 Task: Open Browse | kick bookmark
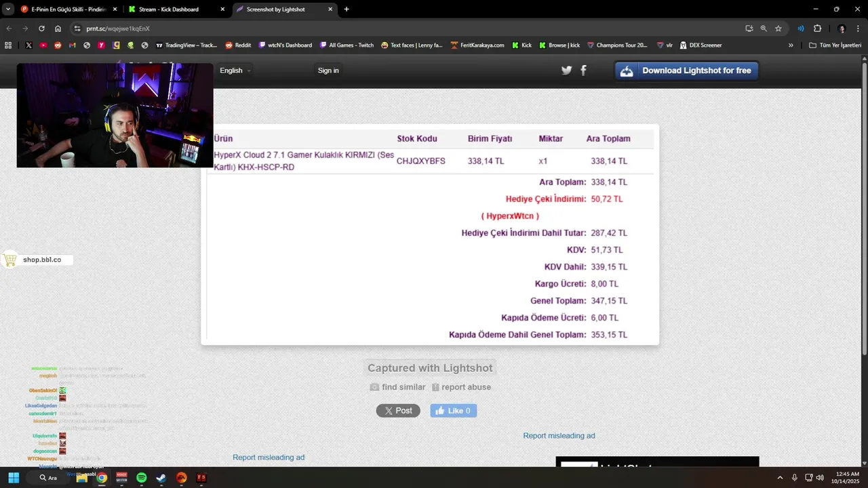coord(559,45)
